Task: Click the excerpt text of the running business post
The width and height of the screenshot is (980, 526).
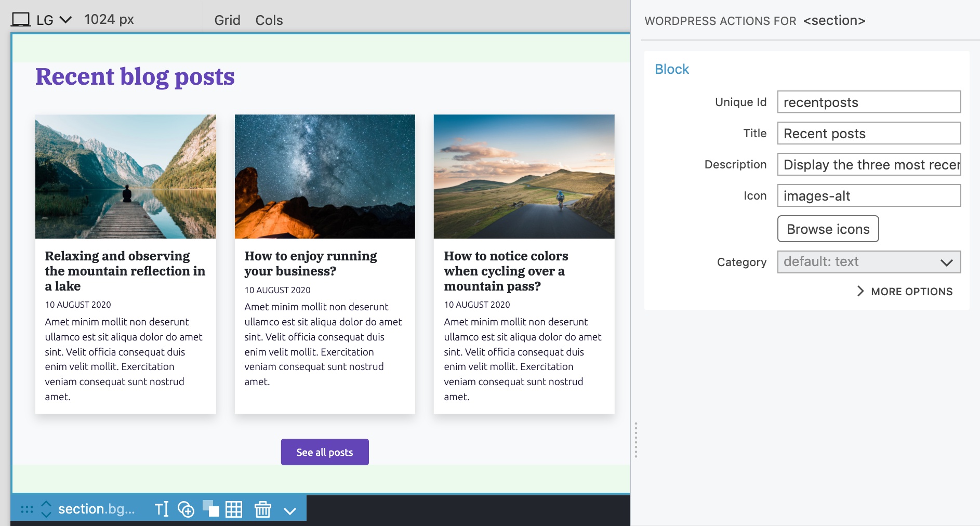Action: [323, 344]
